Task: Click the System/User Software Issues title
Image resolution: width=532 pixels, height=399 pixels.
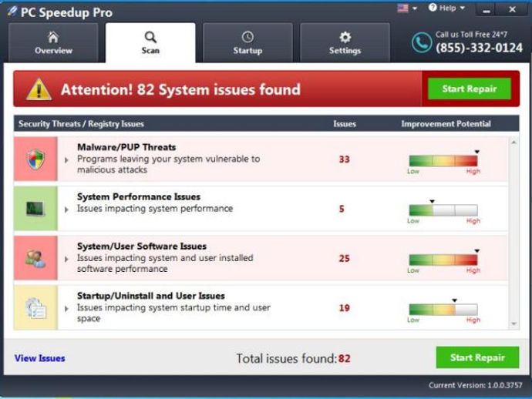Action: point(142,246)
